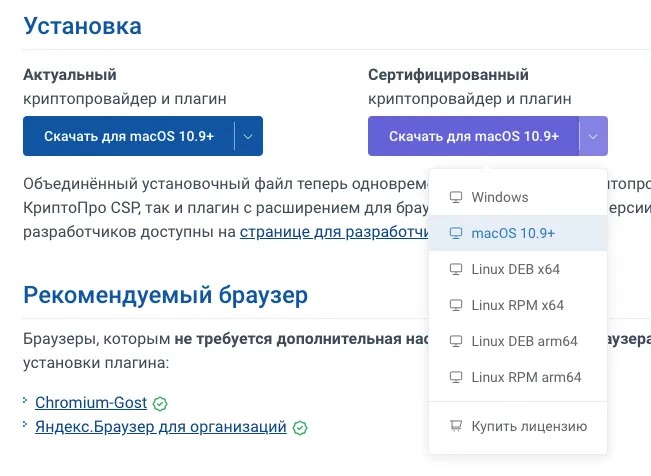The height and width of the screenshot is (476, 651).
Task: Select the Windows text label in the menu
Action: (499, 197)
